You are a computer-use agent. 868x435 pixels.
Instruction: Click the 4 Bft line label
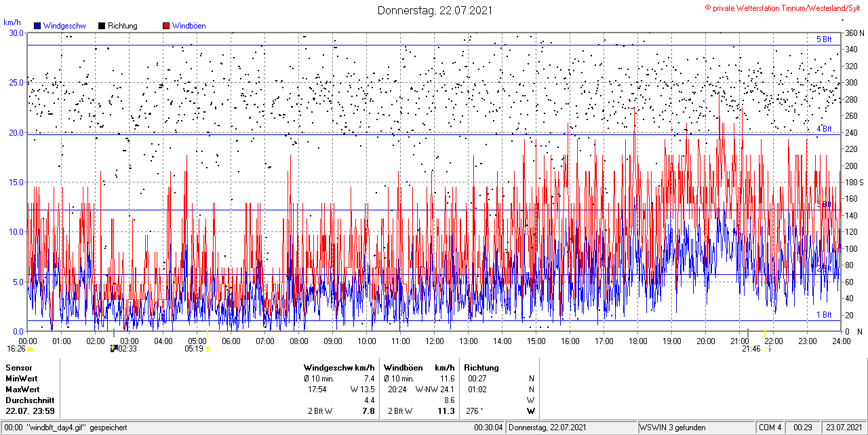coord(824,128)
